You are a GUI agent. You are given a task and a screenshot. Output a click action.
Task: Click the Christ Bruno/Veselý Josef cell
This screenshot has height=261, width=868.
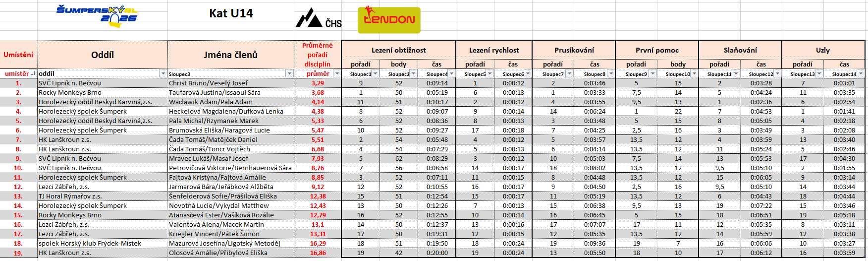pos(208,83)
